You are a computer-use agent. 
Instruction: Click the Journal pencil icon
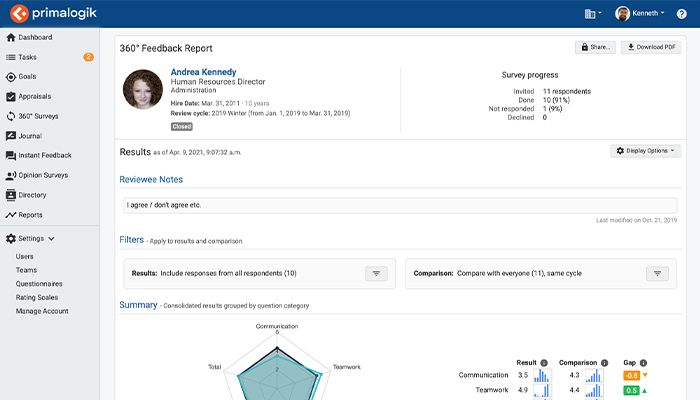coord(11,136)
